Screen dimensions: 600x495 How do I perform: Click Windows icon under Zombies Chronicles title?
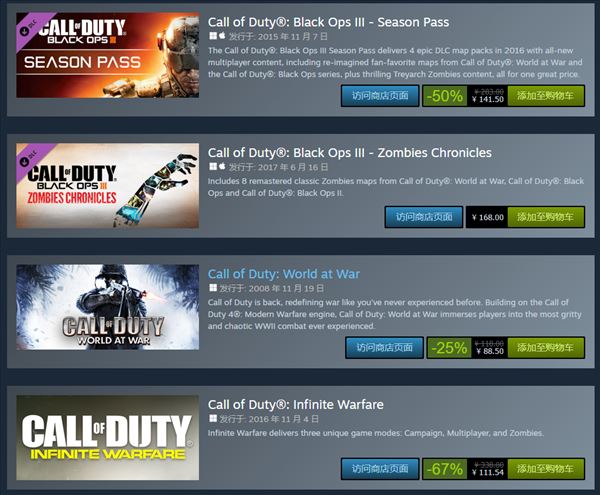coord(213,167)
